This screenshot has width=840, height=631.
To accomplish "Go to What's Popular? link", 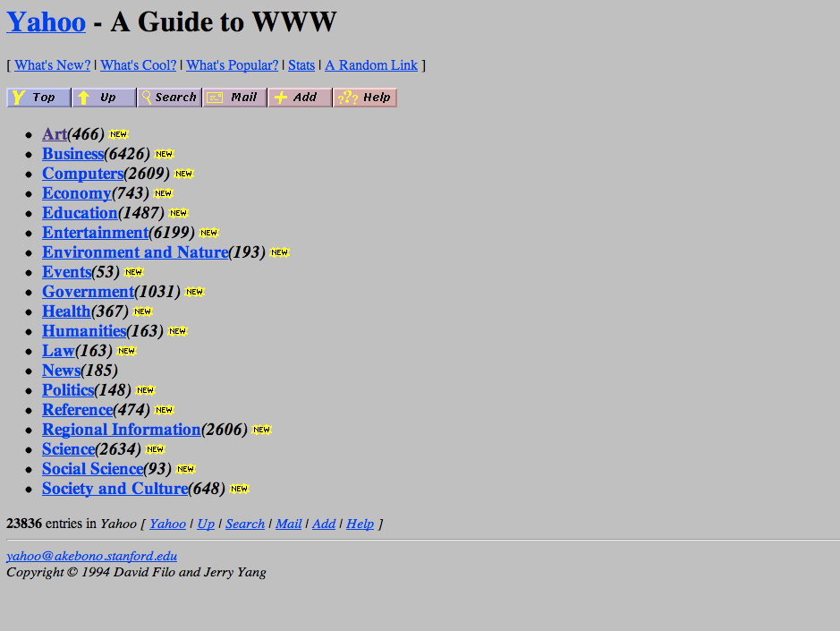I will coord(232,65).
